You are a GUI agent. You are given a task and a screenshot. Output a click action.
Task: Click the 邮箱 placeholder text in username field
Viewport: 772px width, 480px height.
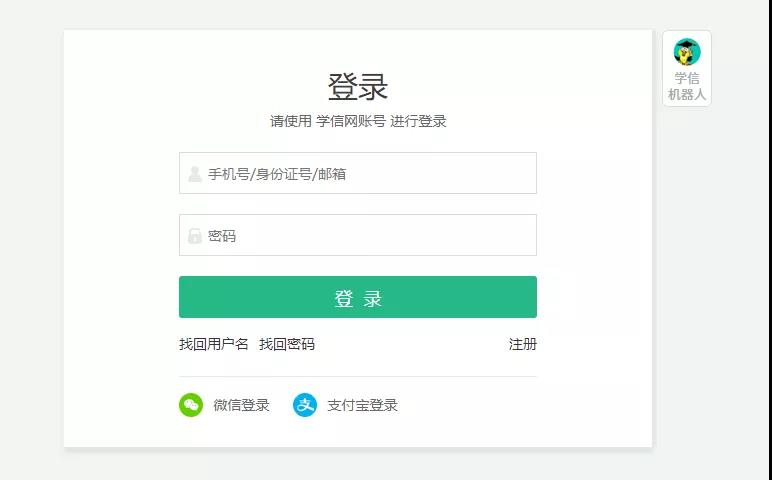pos(333,174)
